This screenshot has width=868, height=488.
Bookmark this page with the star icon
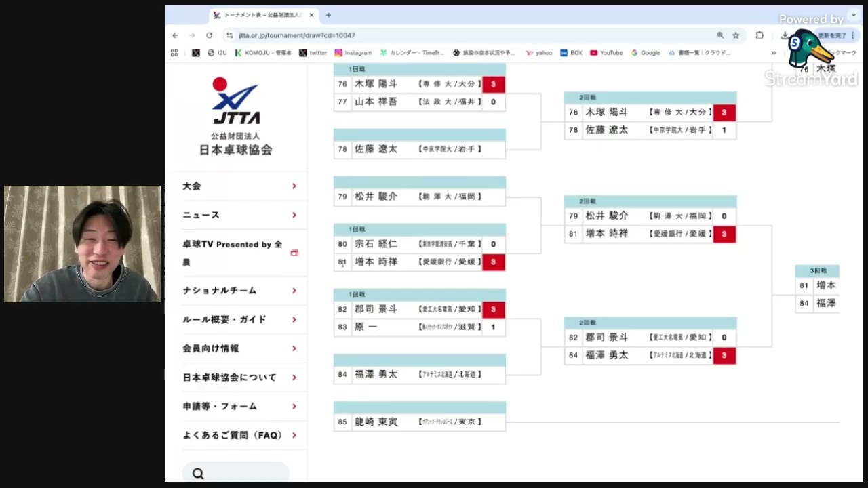(736, 35)
